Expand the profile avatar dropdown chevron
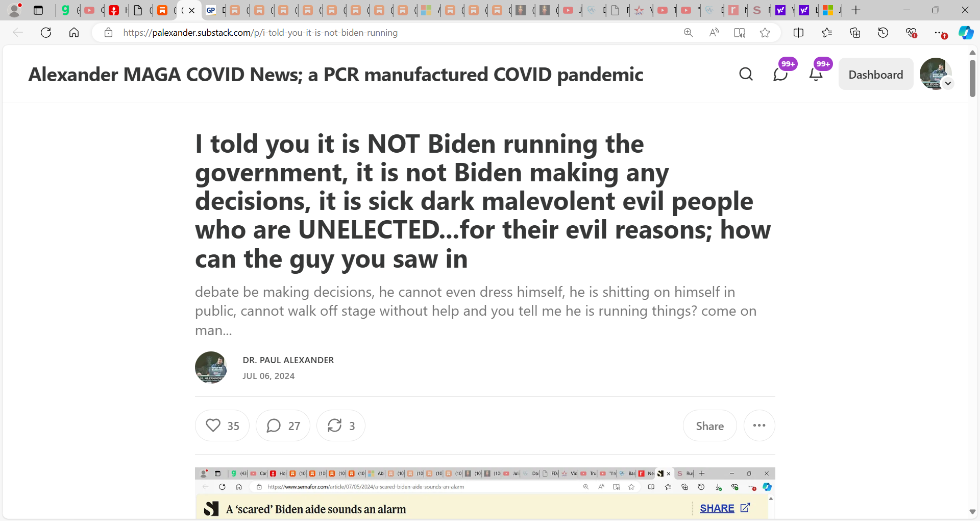The image size is (980, 521). 948,83
